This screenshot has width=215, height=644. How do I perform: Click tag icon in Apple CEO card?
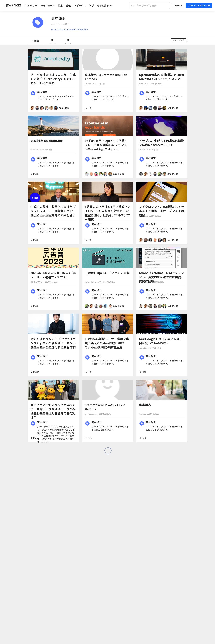click(142, 159)
